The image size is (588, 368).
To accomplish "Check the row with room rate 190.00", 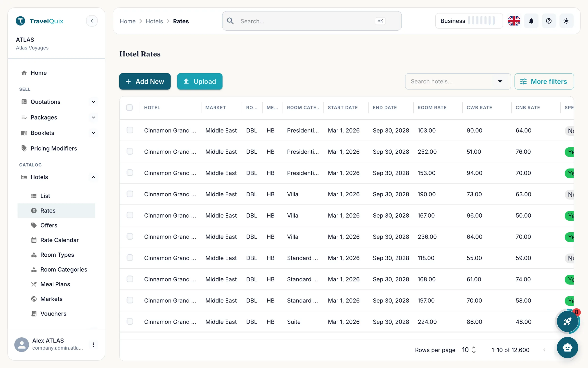I will click(x=130, y=194).
